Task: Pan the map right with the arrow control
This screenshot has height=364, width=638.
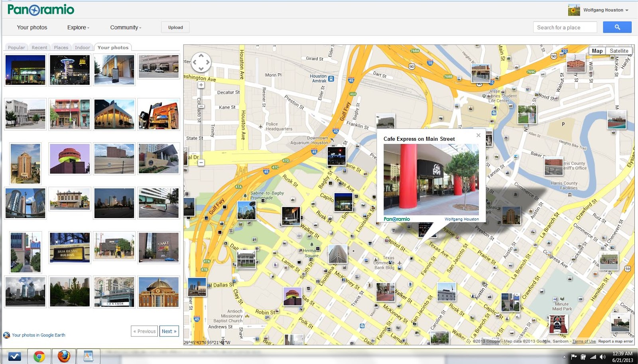Action: pos(207,62)
